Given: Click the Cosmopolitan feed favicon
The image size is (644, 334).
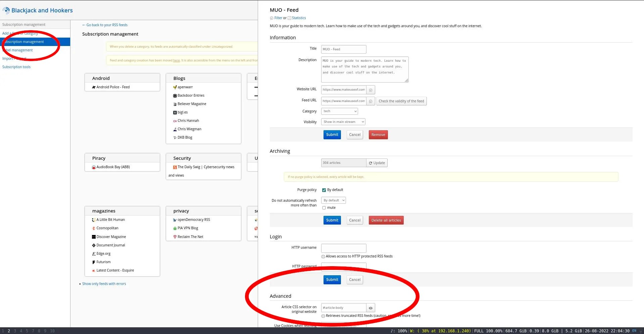Looking at the screenshot, I should point(94,228).
